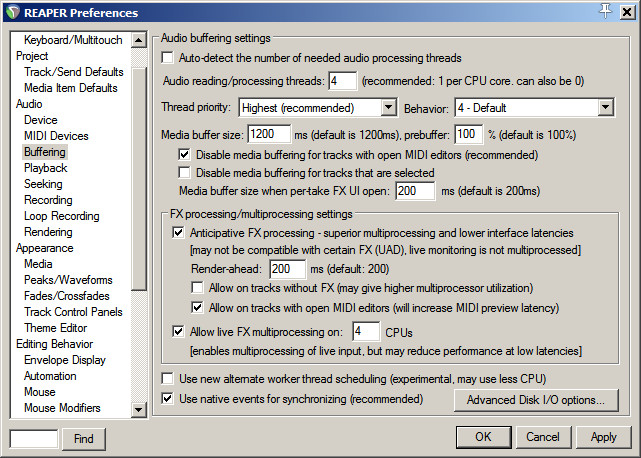Click the preferences search field beside Find
This screenshot has width=641, height=458.
pyautogui.click(x=34, y=439)
